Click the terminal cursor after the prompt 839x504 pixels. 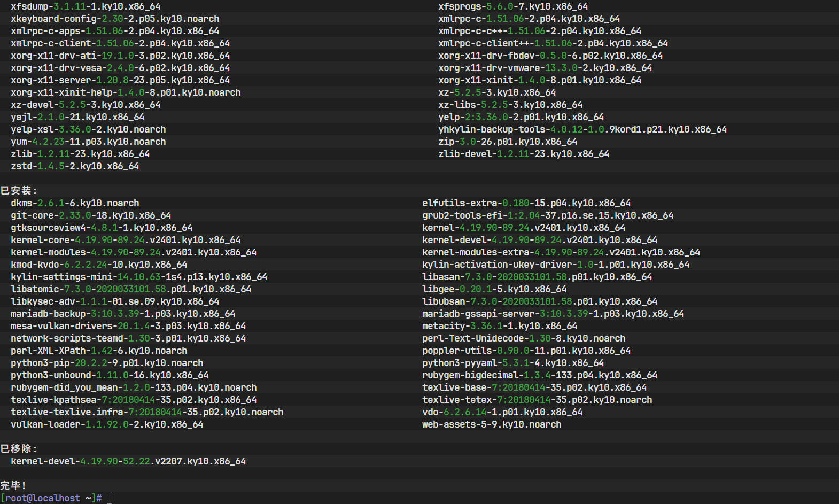(110, 498)
